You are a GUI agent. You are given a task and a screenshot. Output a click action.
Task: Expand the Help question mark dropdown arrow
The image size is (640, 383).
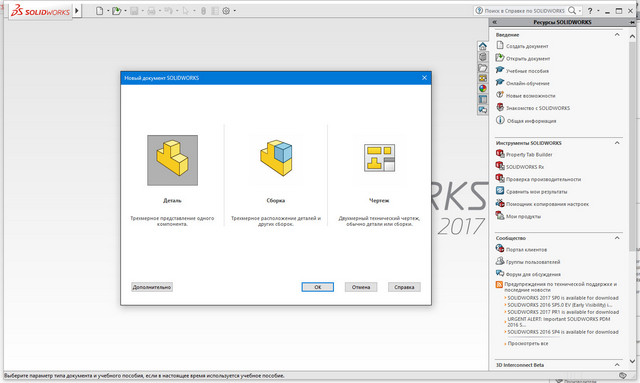click(x=598, y=11)
